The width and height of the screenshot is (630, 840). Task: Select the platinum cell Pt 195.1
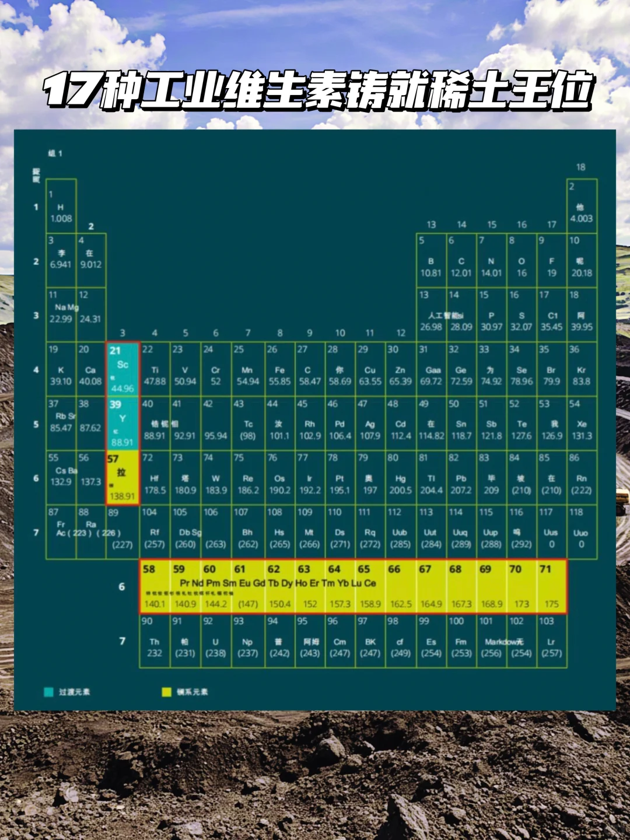click(340, 477)
